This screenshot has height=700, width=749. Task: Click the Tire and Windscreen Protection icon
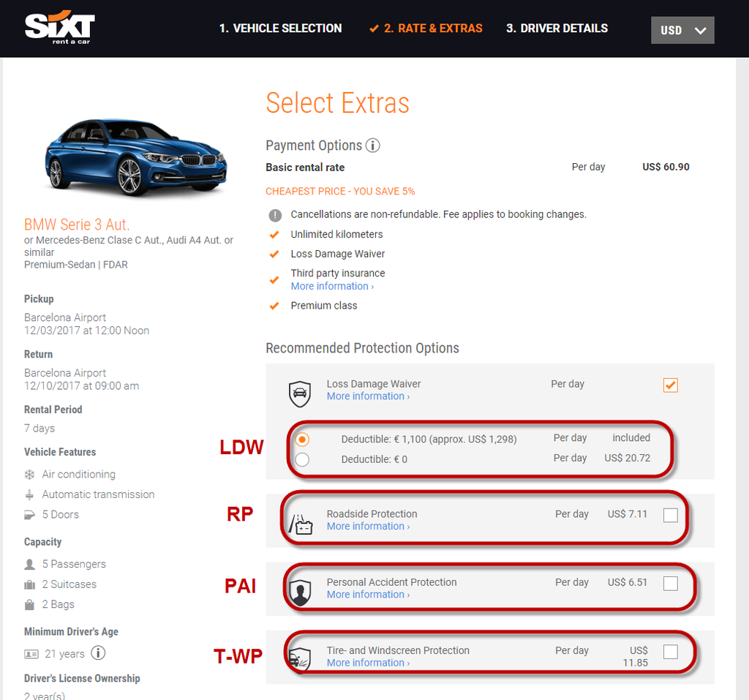[x=300, y=660]
